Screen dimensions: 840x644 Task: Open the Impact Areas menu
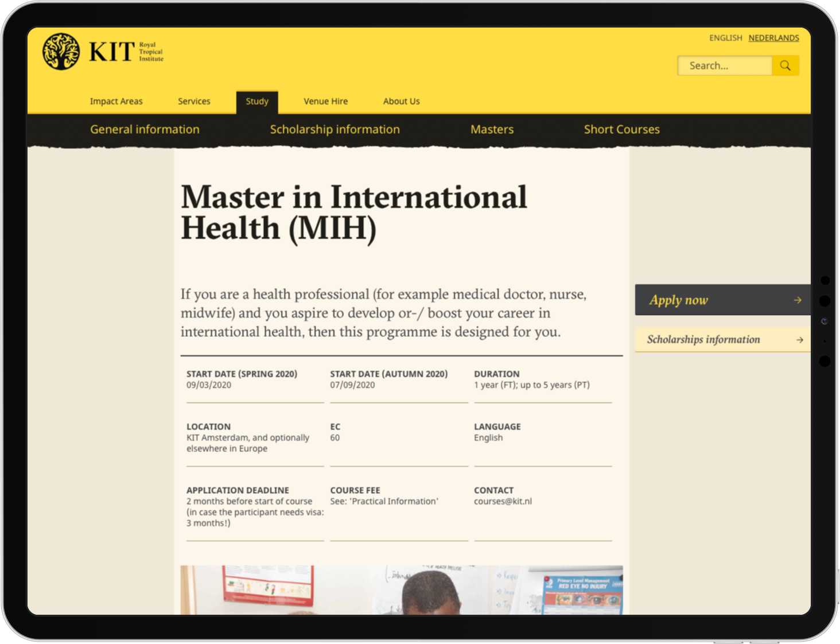116,101
